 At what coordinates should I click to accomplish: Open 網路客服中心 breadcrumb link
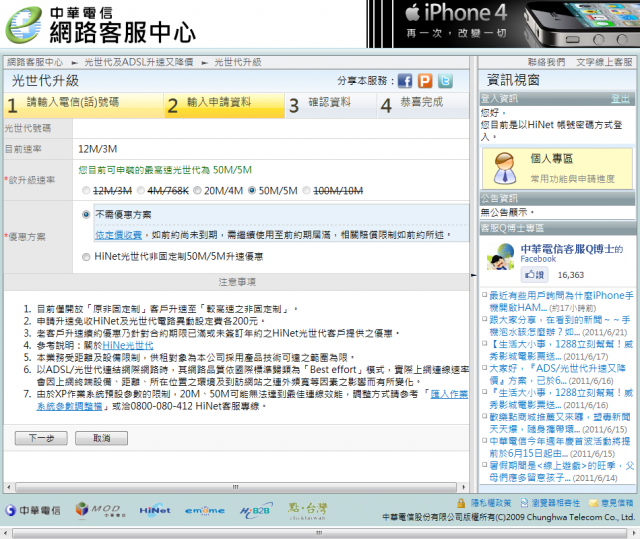35,62
